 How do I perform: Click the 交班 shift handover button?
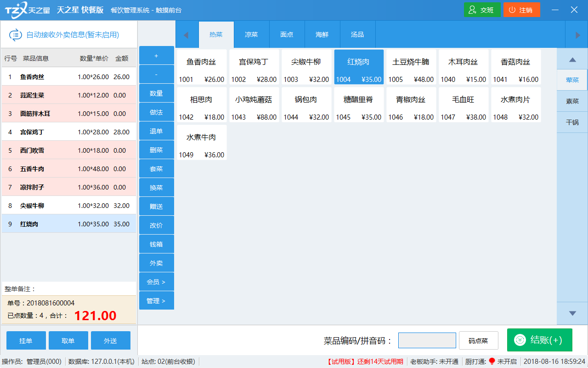(482, 10)
